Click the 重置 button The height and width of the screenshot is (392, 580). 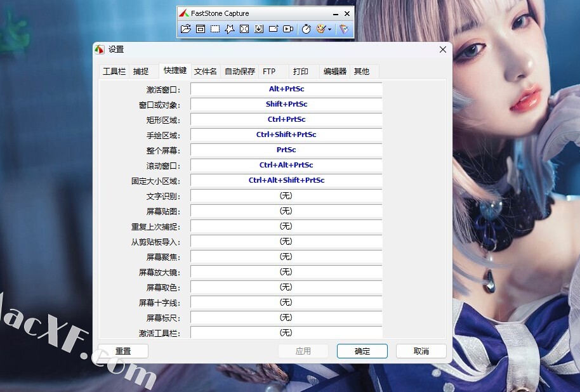click(123, 351)
